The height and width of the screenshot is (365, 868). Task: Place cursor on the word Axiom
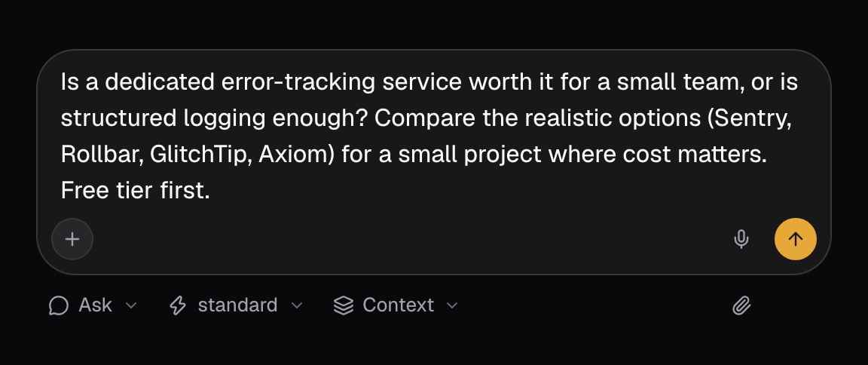[x=293, y=155]
